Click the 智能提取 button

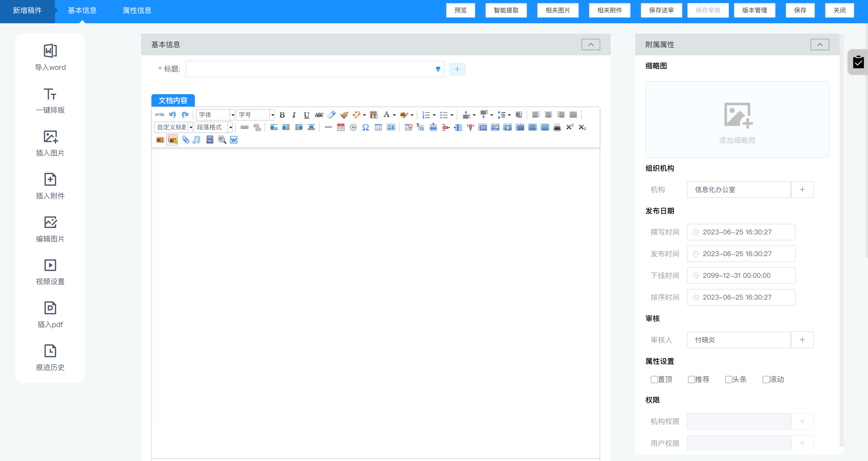click(506, 10)
